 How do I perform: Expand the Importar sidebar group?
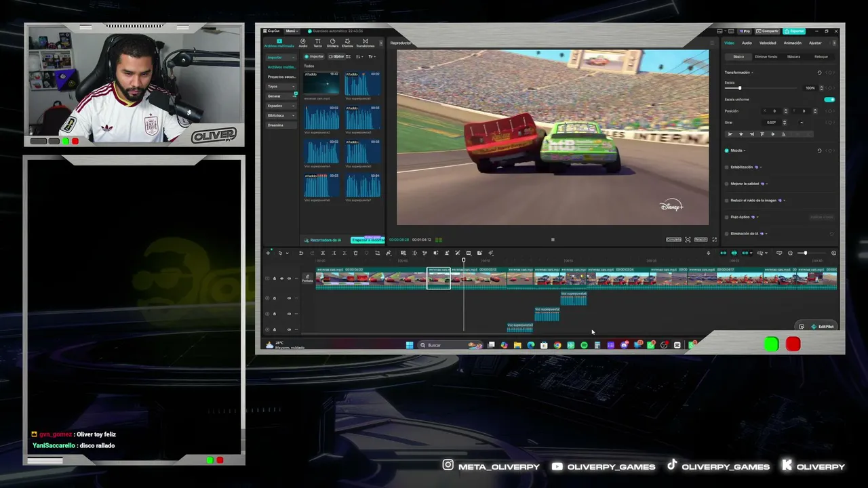click(x=281, y=58)
